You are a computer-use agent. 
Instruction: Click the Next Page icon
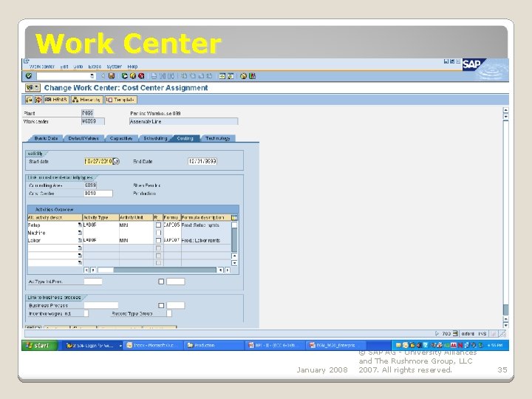click(201, 76)
